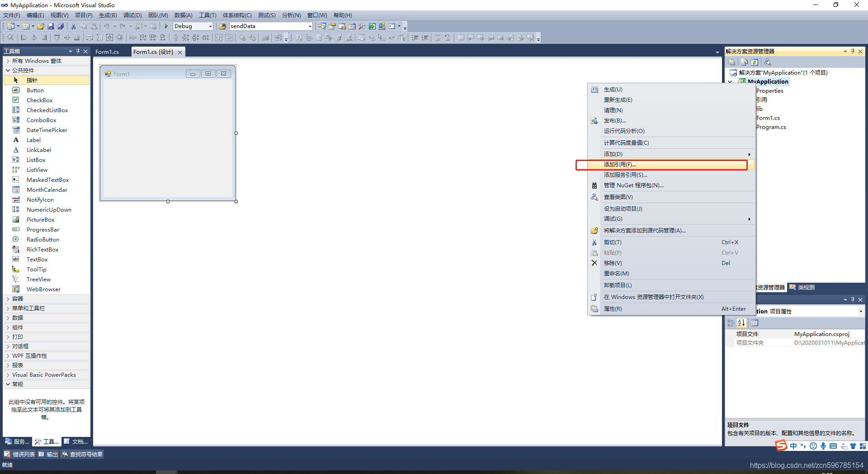The width and height of the screenshot is (868, 474).
Task: Choose 管理 NuGet 程序包(N)... in context menu
Action: click(671, 185)
